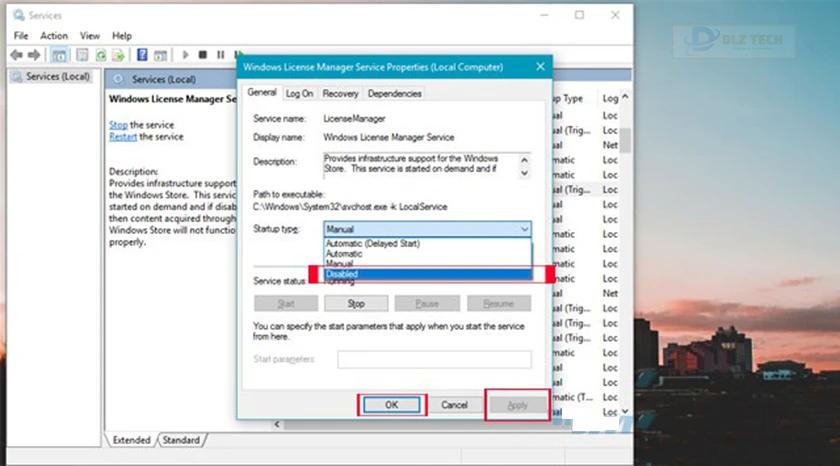
Task: Click the Export List toolbar icon
Action: (x=118, y=55)
